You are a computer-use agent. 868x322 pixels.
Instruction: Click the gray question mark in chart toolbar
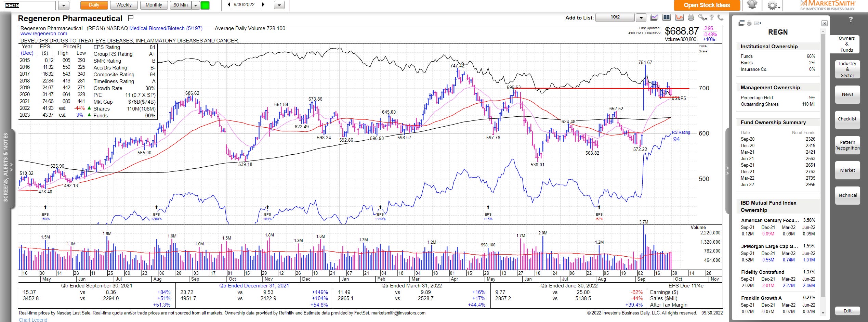[x=712, y=17]
